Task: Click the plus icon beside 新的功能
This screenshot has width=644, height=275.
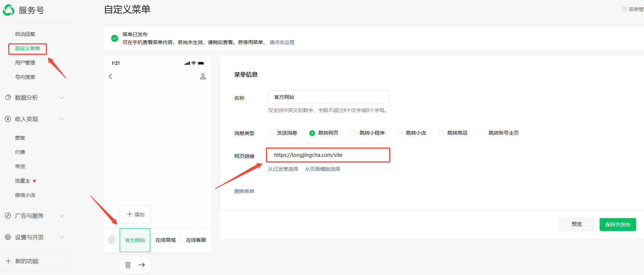Action: click(x=8, y=261)
